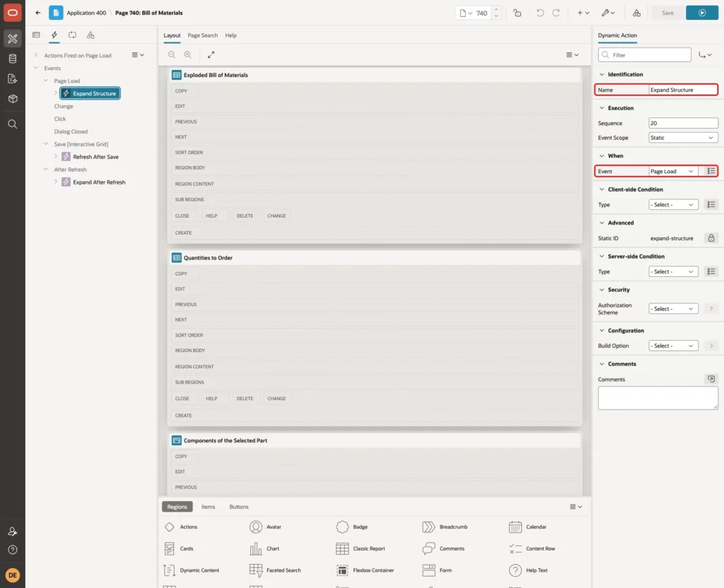Open the Create plus menu
Image resolution: width=724 pixels, height=588 pixels.
coord(583,13)
